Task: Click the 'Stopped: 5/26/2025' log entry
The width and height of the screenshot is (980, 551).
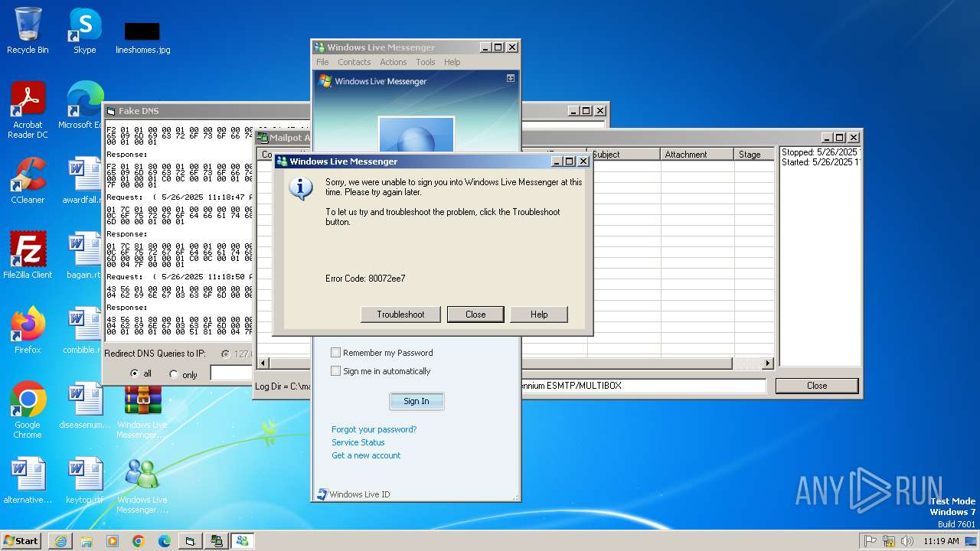Action: point(819,152)
